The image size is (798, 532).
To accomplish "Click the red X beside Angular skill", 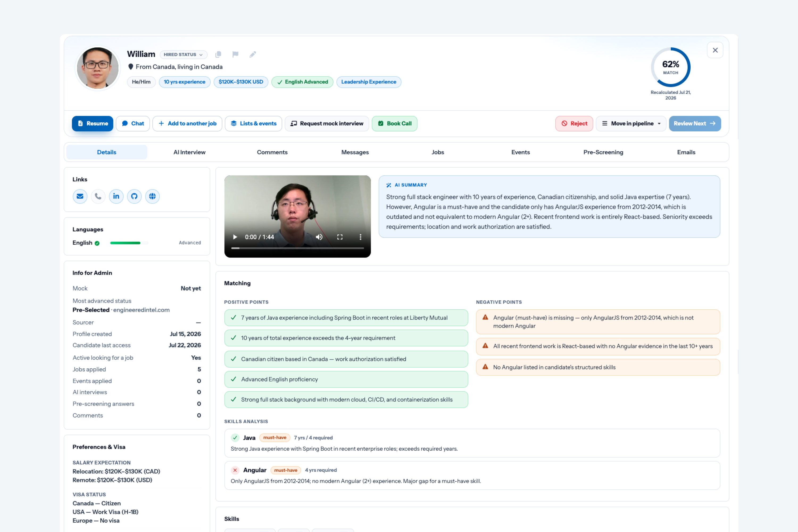I will (x=235, y=470).
